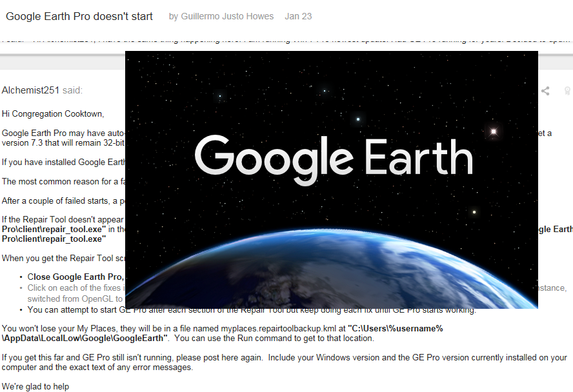The height and width of the screenshot is (392, 573).
Task: Click the 'Hi Congregation Cooktown,' greeting line
Action: (x=53, y=114)
